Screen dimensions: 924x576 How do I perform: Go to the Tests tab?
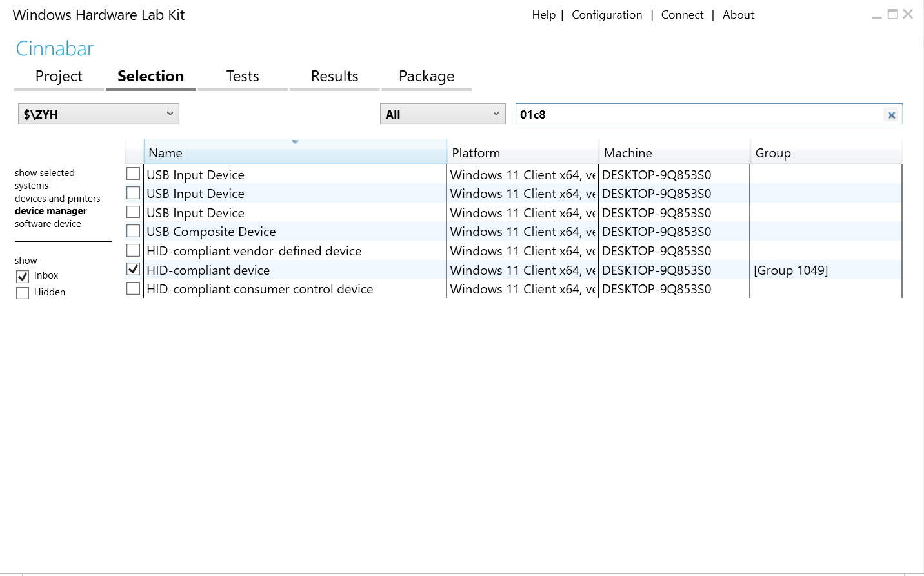(243, 76)
